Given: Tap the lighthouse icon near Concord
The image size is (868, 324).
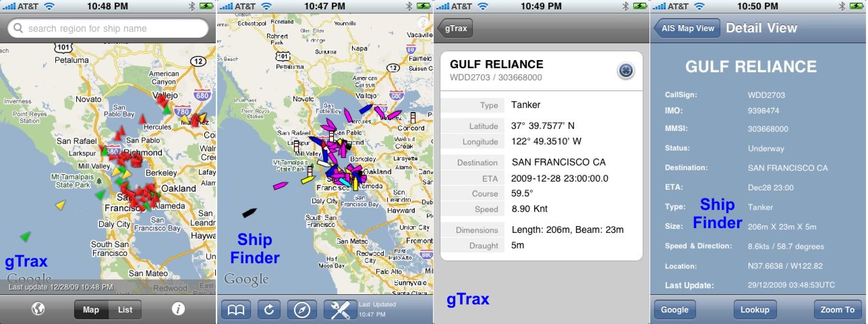Looking at the screenshot, I should coord(414,117).
